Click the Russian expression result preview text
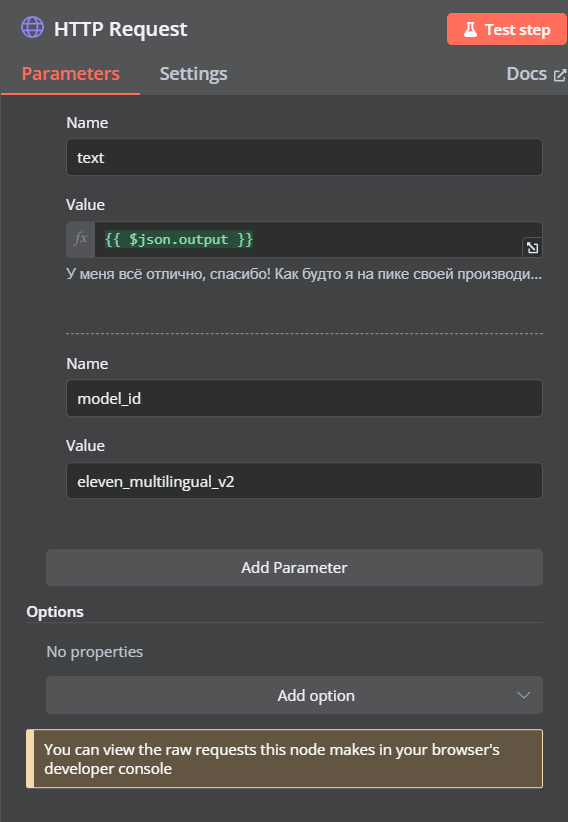 coord(304,274)
